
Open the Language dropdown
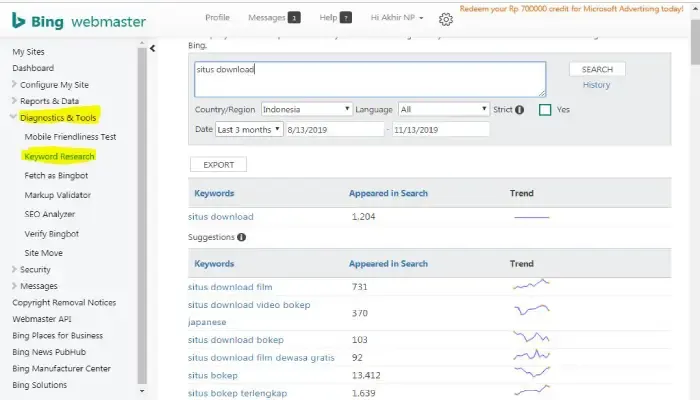click(x=443, y=109)
